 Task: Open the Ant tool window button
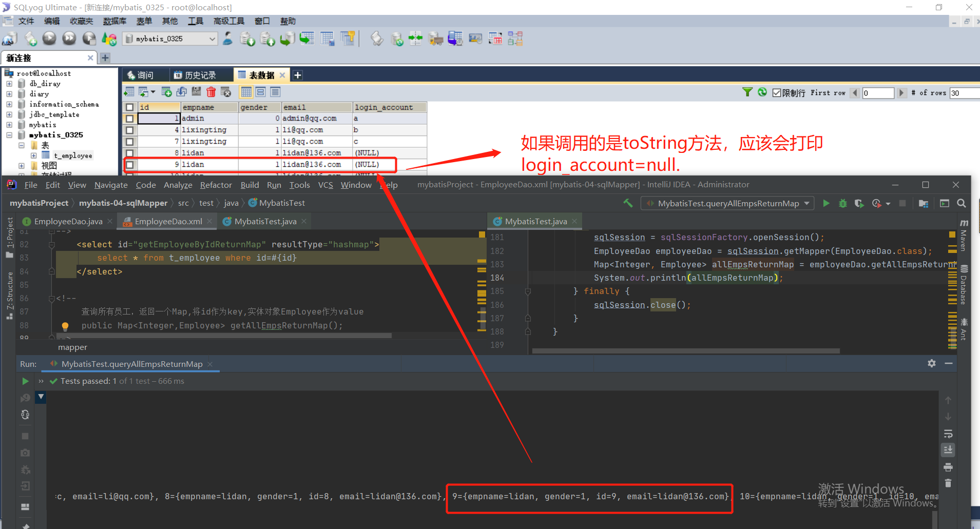click(x=964, y=329)
